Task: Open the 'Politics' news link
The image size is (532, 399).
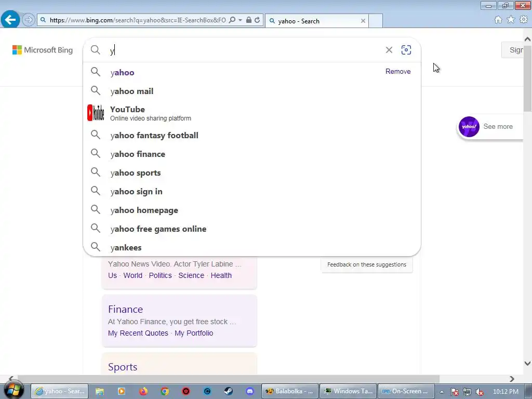Action: (x=160, y=275)
